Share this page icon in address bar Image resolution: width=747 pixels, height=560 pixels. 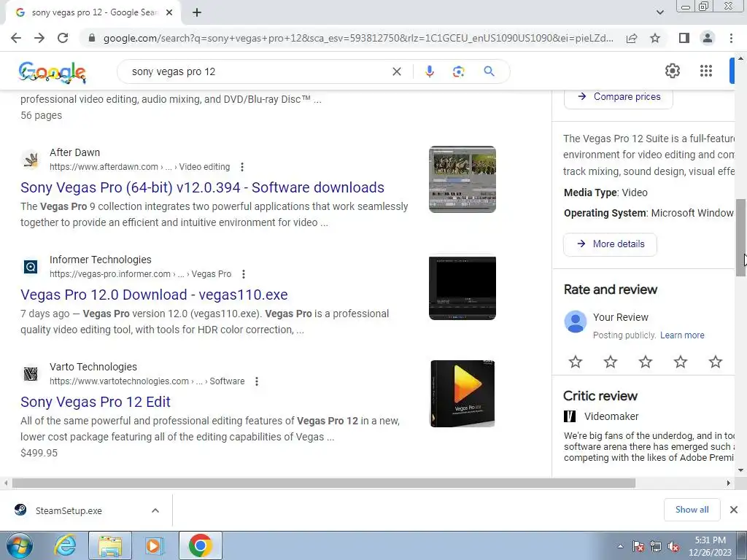pyautogui.click(x=632, y=38)
